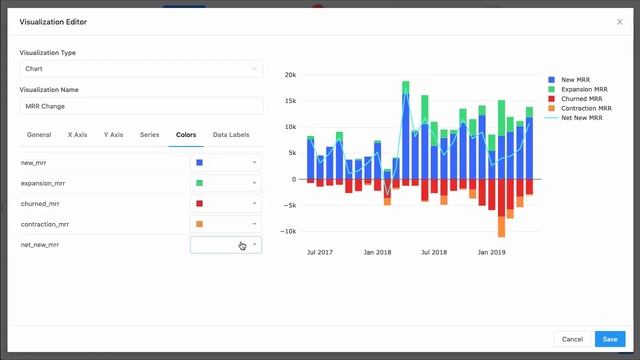Click the green swatch for expansion_mrr
Image resolution: width=640 pixels, height=360 pixels.
coord(200,183)
